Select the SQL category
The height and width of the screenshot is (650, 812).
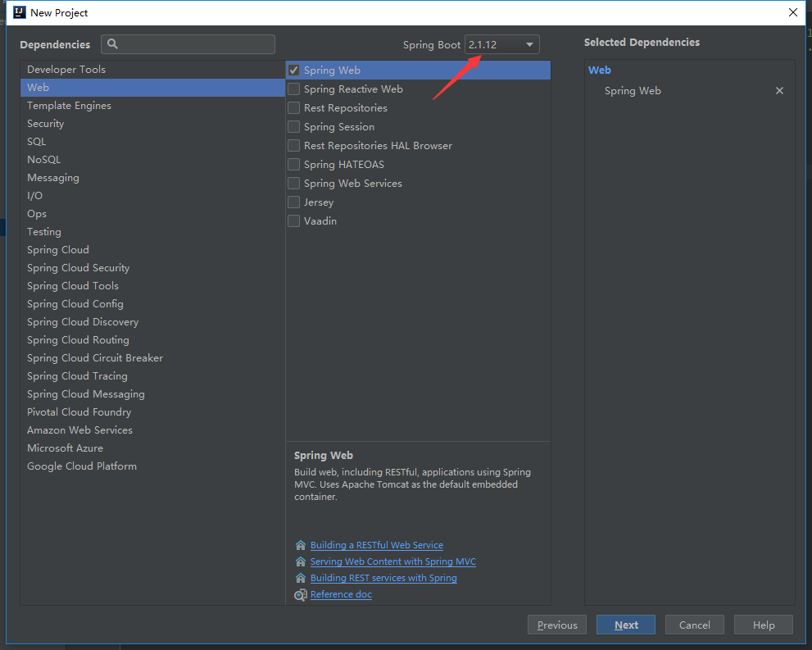(x=152, y=142)
